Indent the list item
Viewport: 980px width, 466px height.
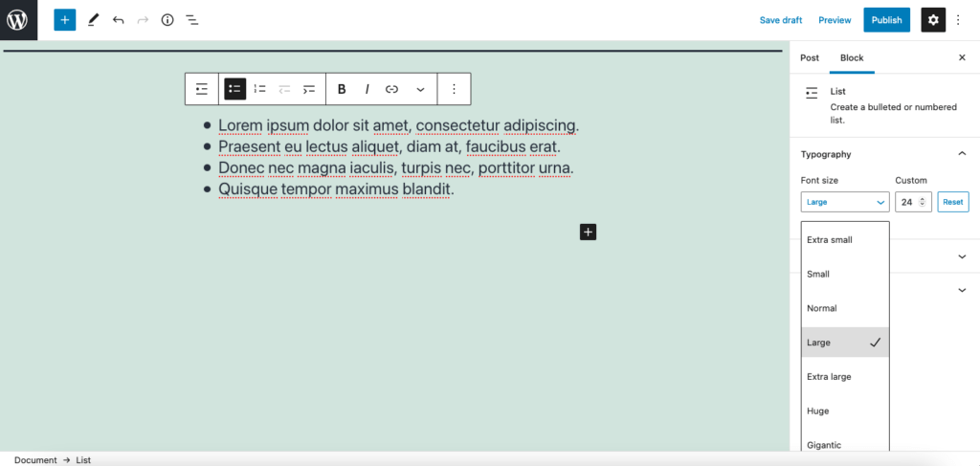309,89
